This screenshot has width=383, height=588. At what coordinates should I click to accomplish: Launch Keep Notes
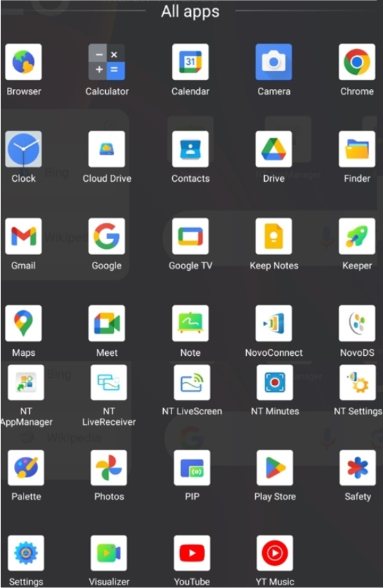coord(274,236)
